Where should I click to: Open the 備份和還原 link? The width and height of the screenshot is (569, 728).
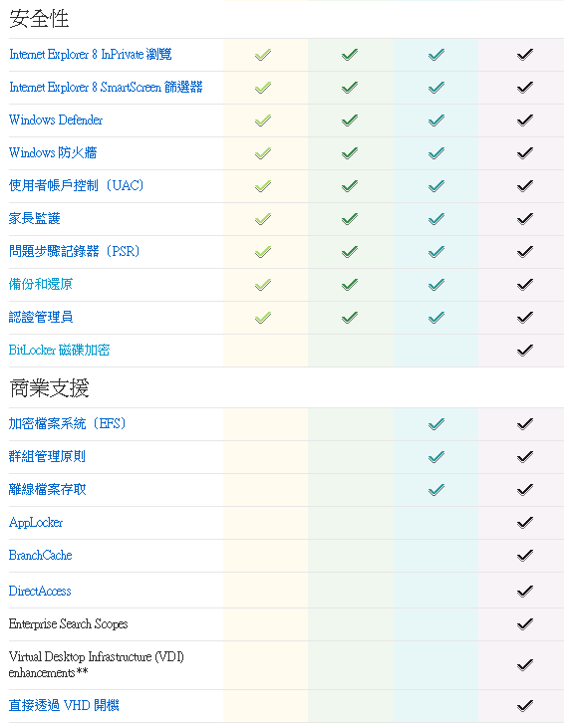[41, 284]
